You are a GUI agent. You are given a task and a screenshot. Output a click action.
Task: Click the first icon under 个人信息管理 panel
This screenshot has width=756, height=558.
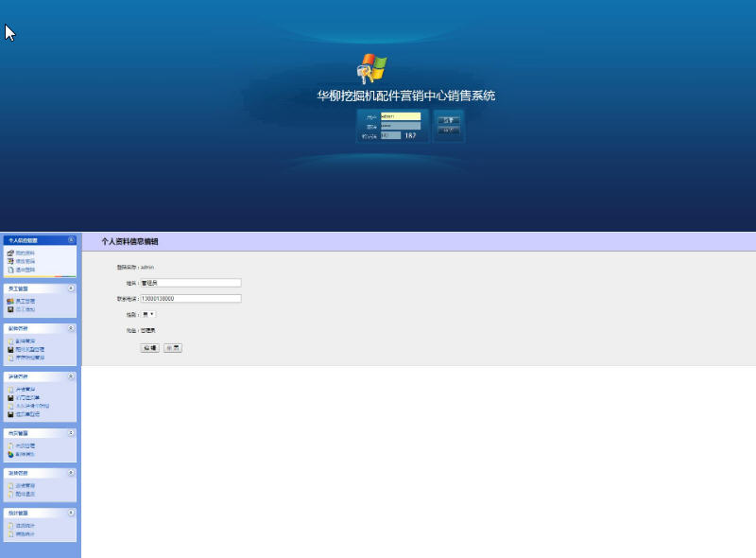click(10, 253)
